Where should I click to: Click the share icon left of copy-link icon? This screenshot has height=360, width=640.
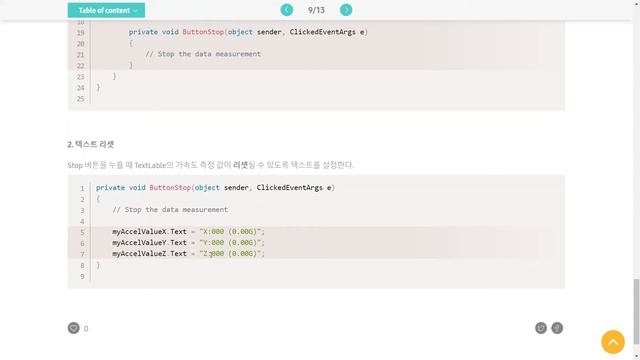click(541, 328)
